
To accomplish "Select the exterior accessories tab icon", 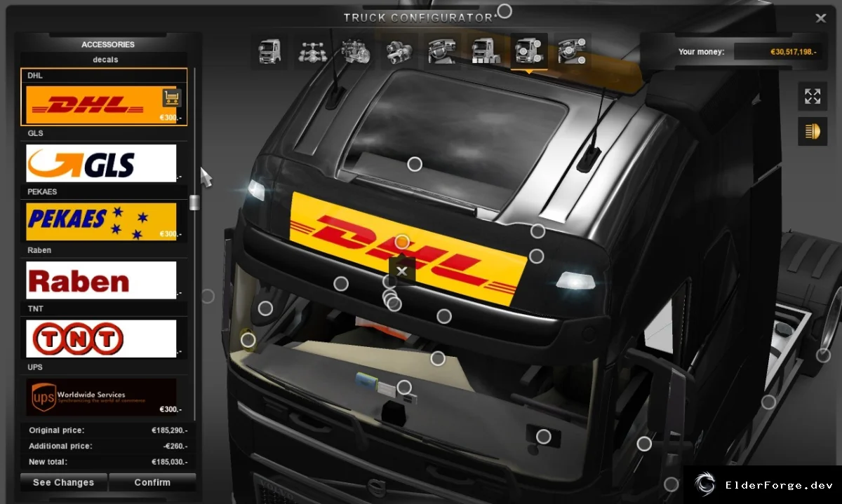I will 529,51.
